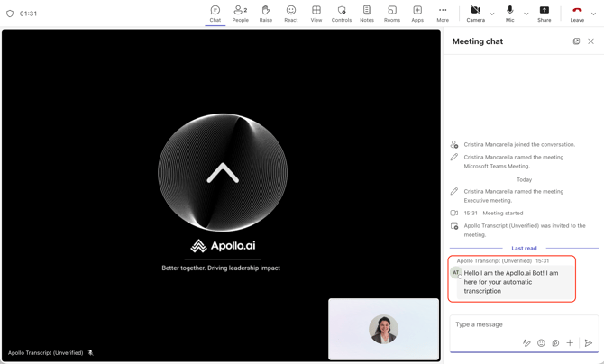Image resolution: width=604 pixels, height=364 pixels.
Task: Open the React emoji reactions
Action: coord(291,14)
